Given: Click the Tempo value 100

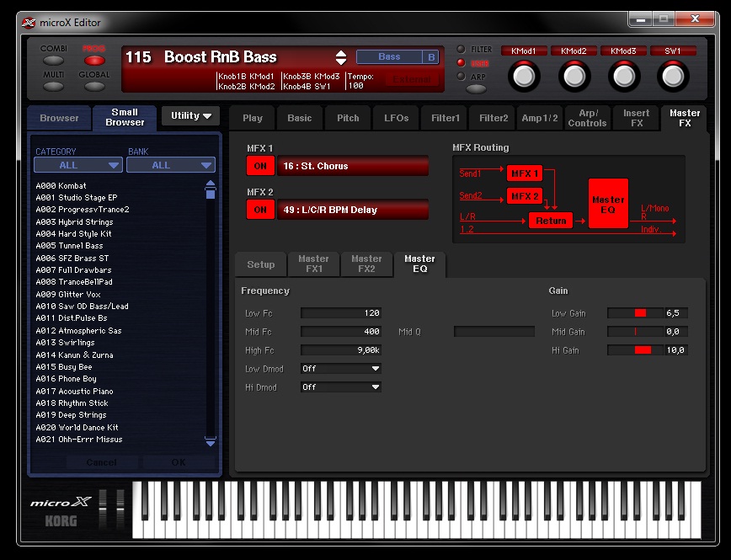Looking at the screenshot, I should [355, 86].
